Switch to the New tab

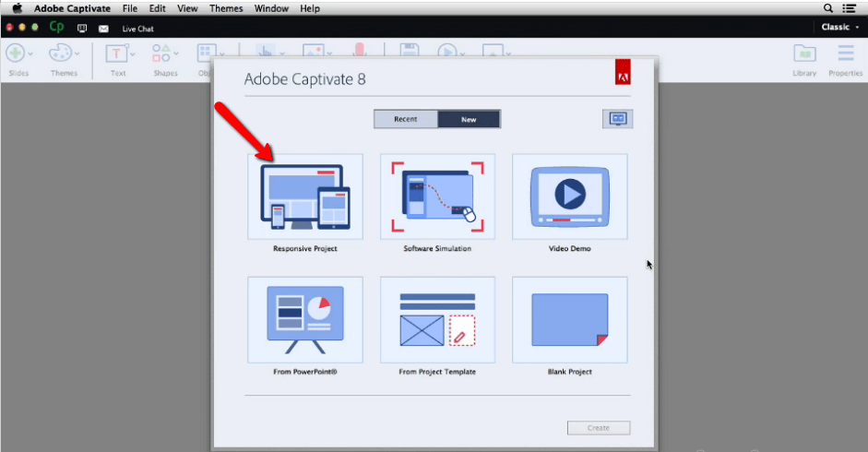click(469, 119)
